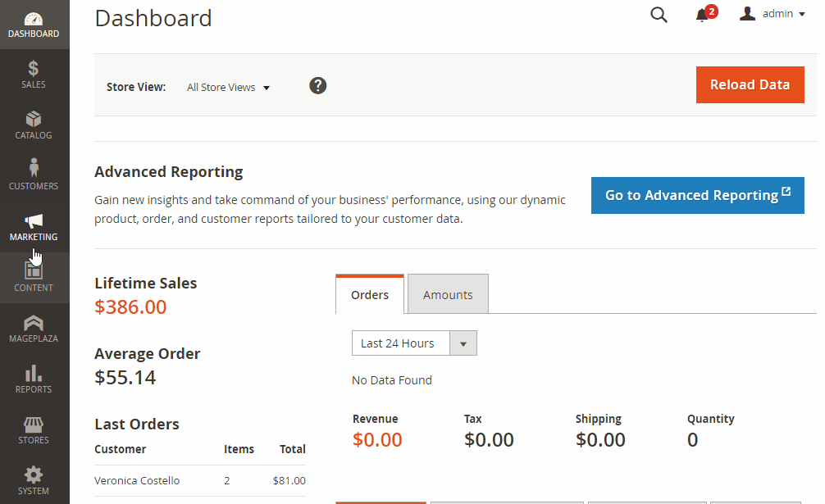Open the Catalog sidebar section
Screen dimensions: 825x504
point(34,125)
